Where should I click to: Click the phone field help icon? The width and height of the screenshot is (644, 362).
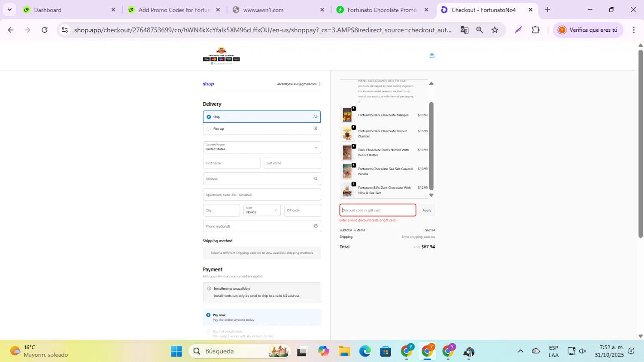316,226
